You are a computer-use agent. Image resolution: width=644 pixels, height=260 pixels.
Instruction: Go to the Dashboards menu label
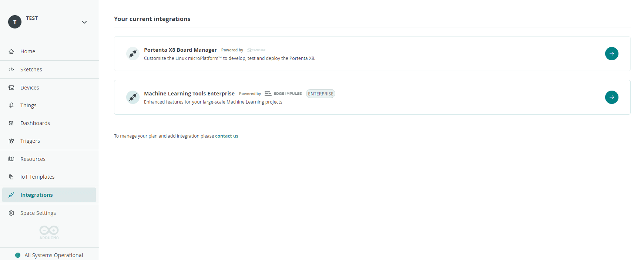tap(35, 123)
